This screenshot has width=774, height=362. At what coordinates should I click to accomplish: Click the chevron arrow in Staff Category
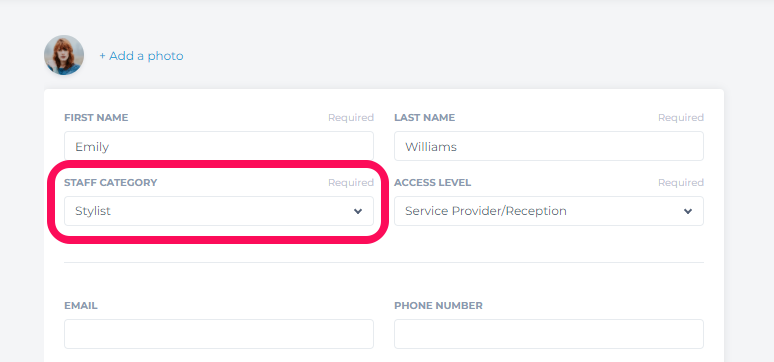tap(358, 211)
